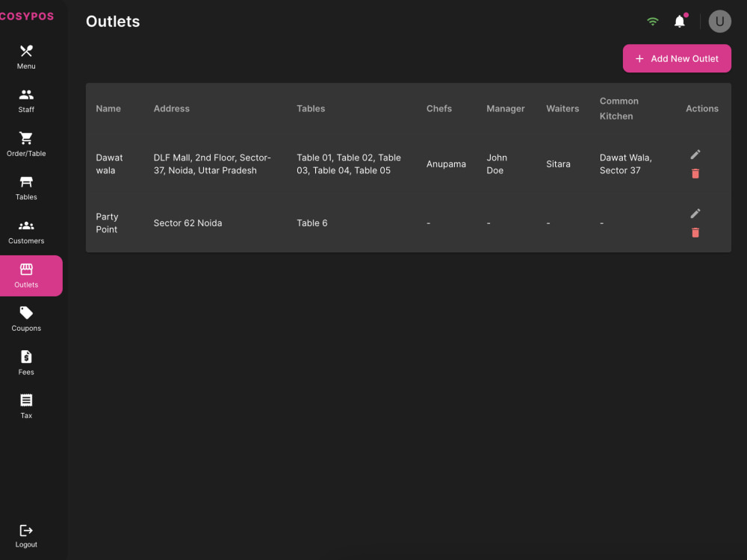
Task: Click the Manager column header
Action: [x=506, y=108]
